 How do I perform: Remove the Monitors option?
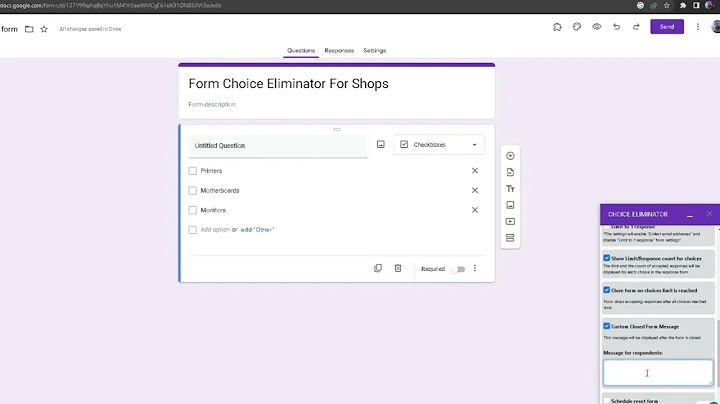click(475, 210)
